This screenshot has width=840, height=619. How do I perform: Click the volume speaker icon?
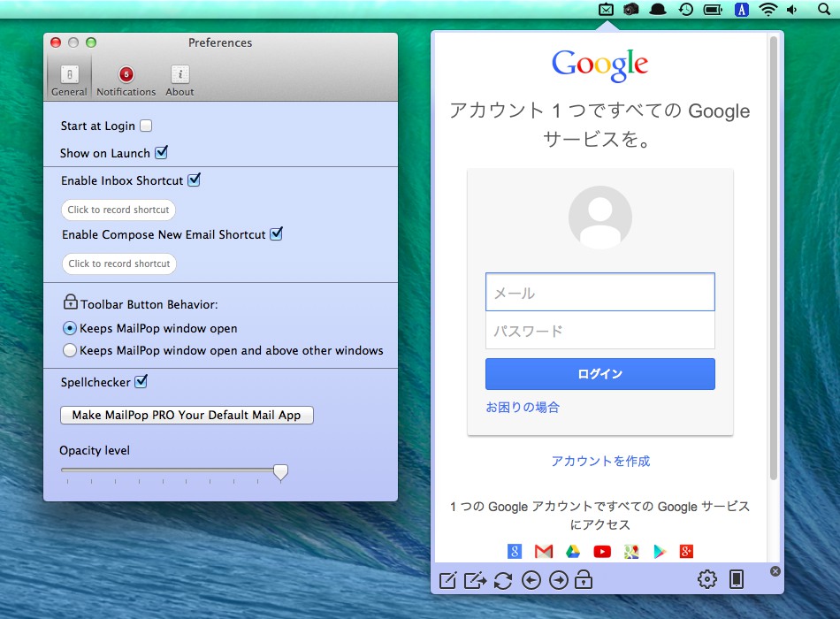(791, 10)
